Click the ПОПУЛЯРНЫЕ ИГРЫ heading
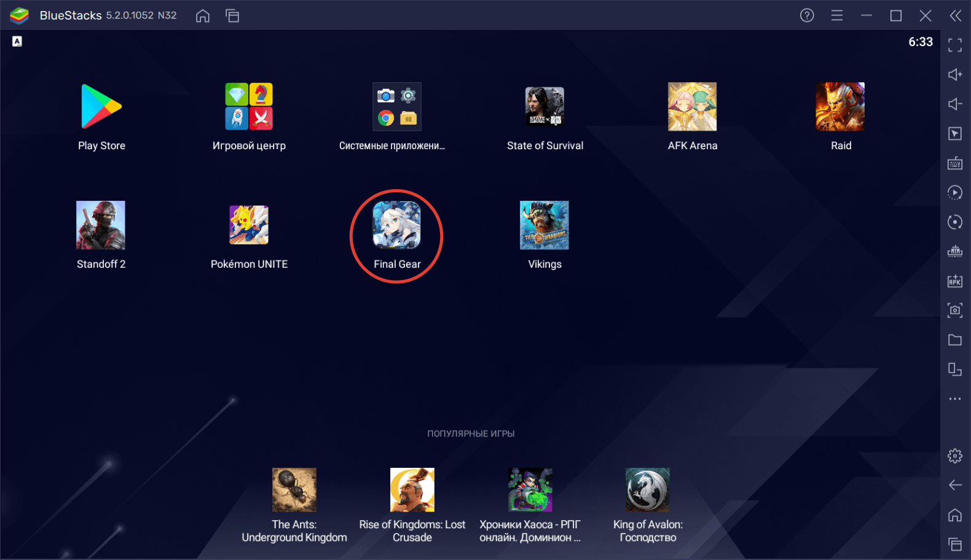 [471, 434]
